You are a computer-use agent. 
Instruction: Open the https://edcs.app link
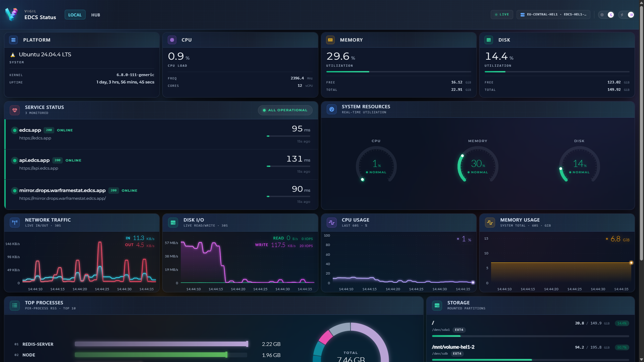pyautogui.click(x=35, y=138)
